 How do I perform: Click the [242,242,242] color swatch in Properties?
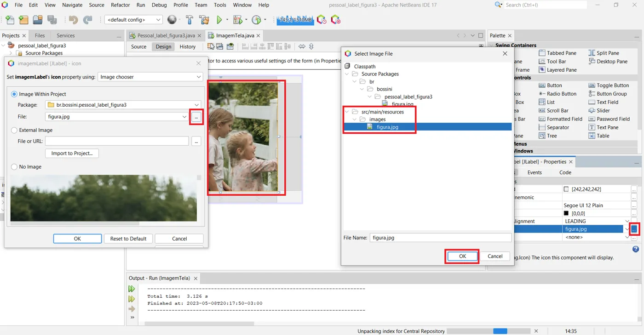[566, 189]
